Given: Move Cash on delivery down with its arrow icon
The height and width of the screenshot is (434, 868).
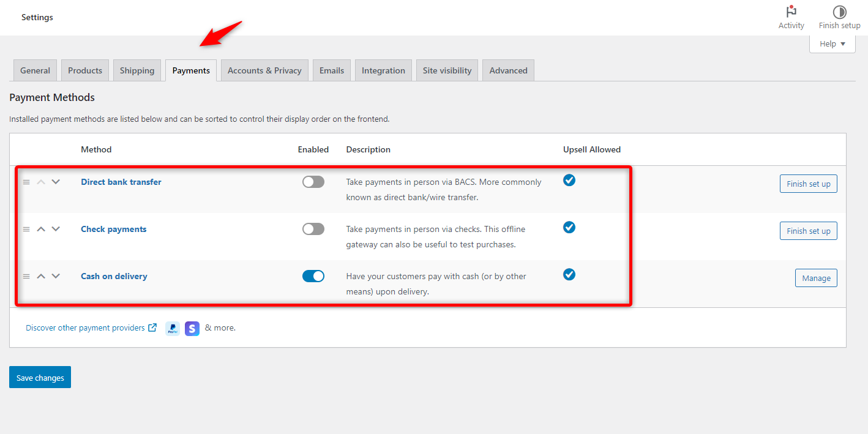Looking at the screenshot, I should point(55,276).
